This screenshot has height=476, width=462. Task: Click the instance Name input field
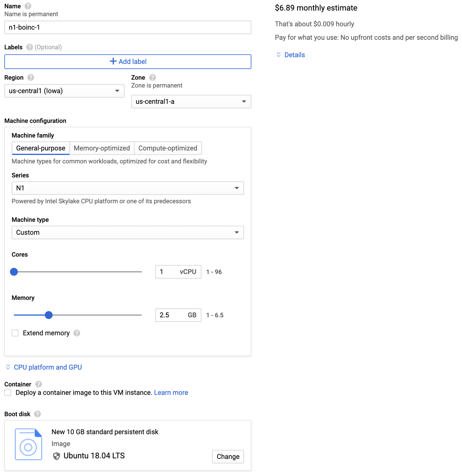[128, 27]
